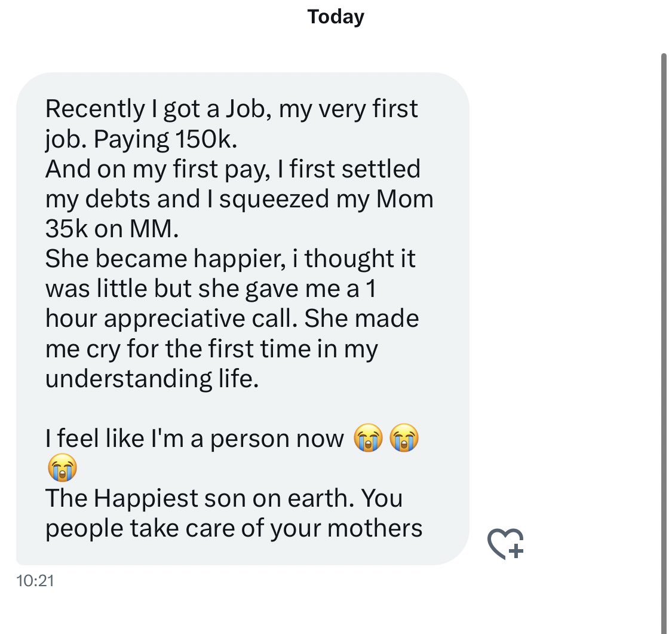Click the line 'was little but she gave me'
672x634 pixels.
click(210, 289)
